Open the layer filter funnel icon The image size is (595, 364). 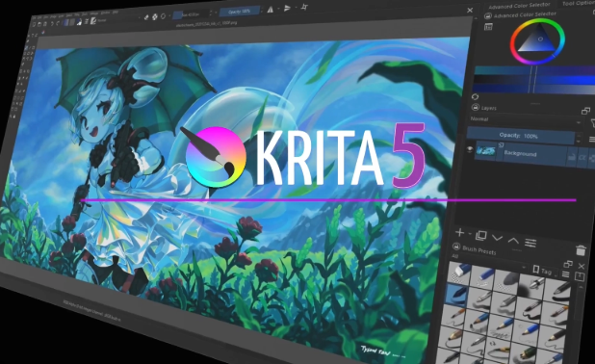tap(593, 123)
